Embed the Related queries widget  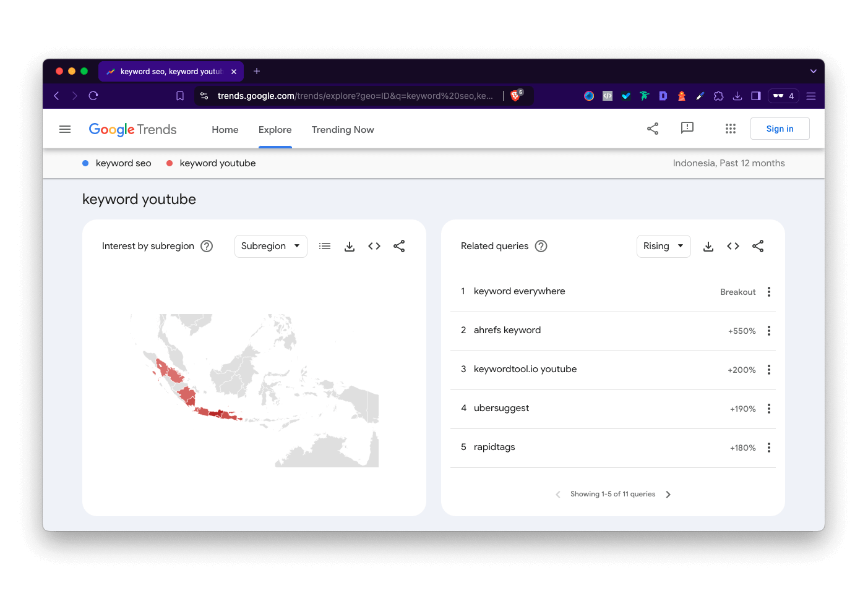click(x=733, y=246)
